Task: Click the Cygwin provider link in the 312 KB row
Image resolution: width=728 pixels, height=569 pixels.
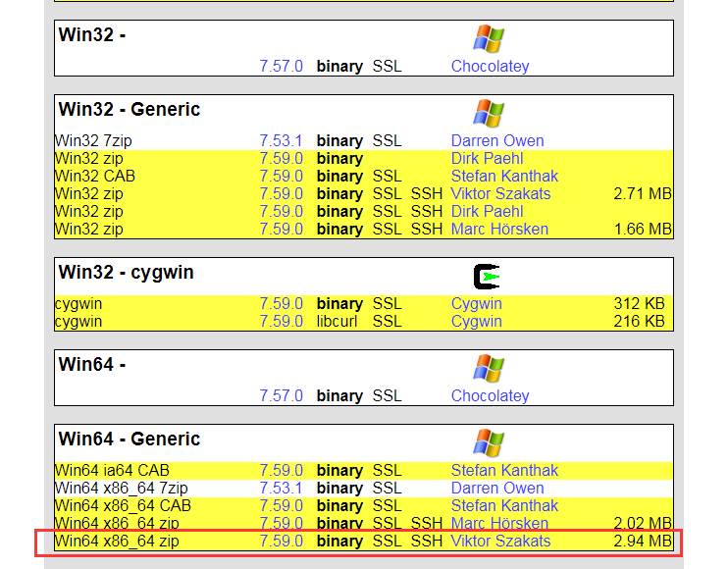Action: (x=476, y=304)
